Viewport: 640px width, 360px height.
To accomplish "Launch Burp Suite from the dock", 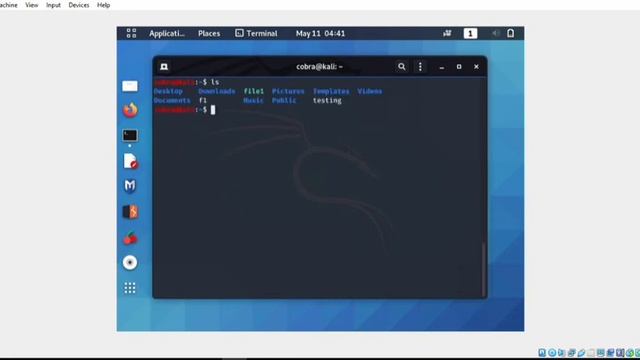I will tap(130, 212).
